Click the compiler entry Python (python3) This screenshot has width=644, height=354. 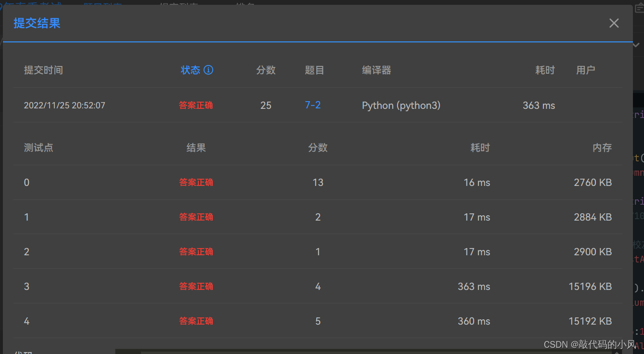(x=401, y=105)
